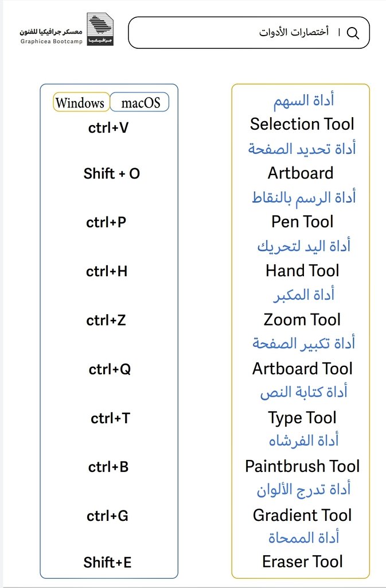This screenshot has width=386, height=588.
Task: Click the ctrl+V shortcut text
Action: (108, 128)
